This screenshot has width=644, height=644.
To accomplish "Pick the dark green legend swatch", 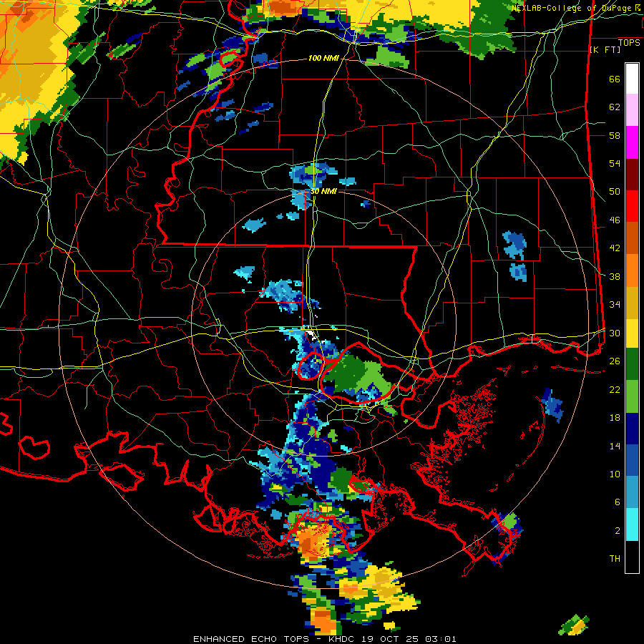I will (632, 364).
